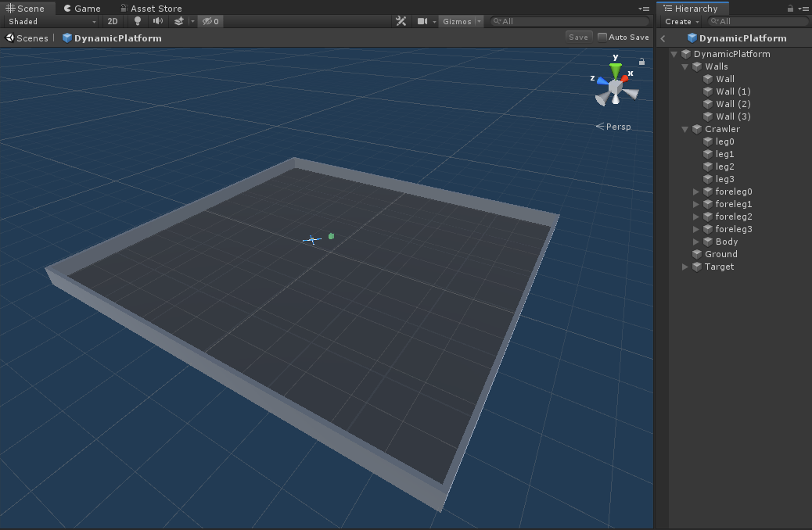Viewport: 812px width, 530px height.
Task: Switch to the Game tab
Action: (82, 9)
